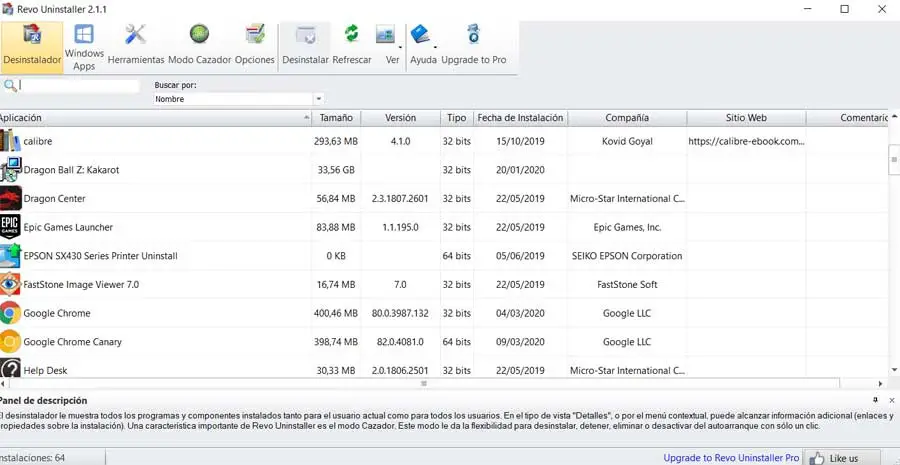The height and width of the screenshot is (465, 900).
Task: Expand the Buscar por Nombre dropdown
Action: click(x=319, y=99)
